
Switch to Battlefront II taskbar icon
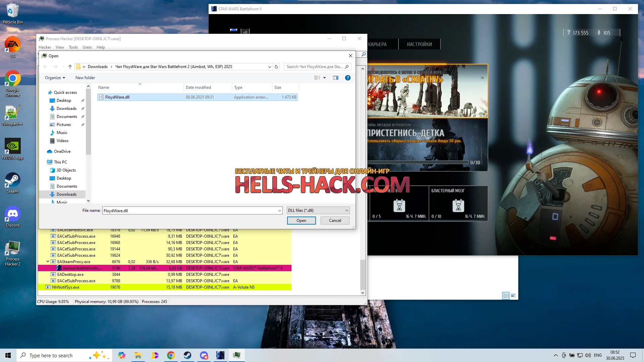click(x=220, y=355)
